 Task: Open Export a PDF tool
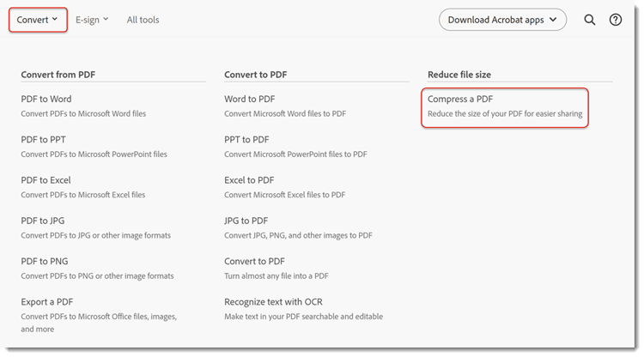tap(46, 302)
